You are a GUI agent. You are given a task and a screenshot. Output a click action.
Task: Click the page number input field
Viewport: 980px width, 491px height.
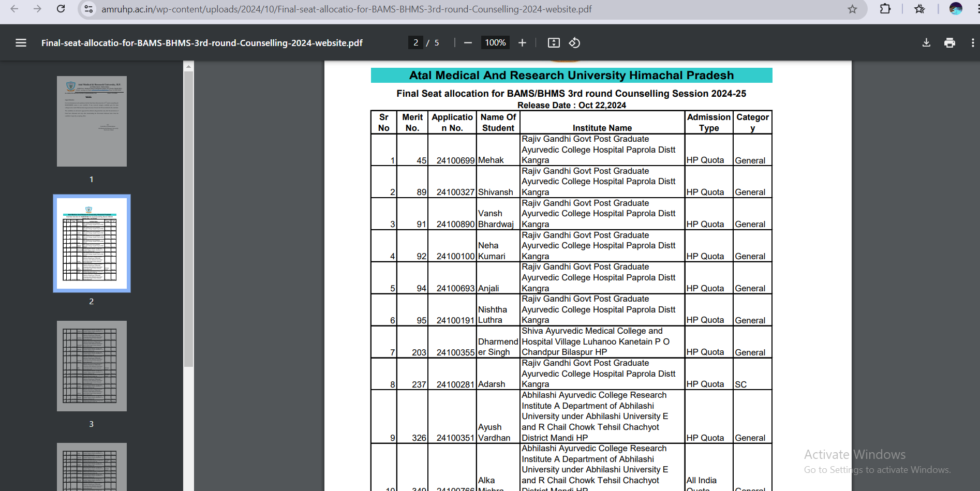pyautogui.click(x=415, y=43)
